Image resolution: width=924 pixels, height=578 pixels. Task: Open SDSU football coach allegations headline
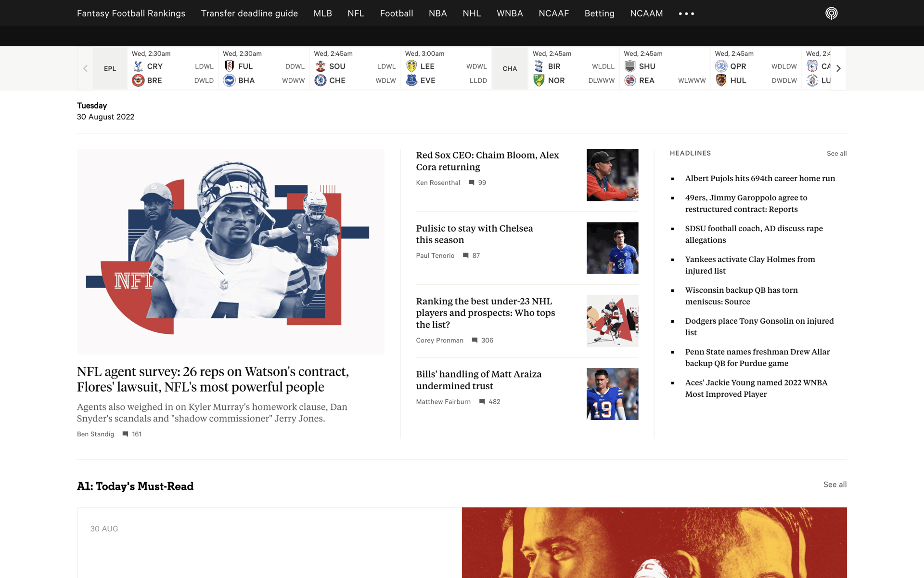(x=754, y=234)
